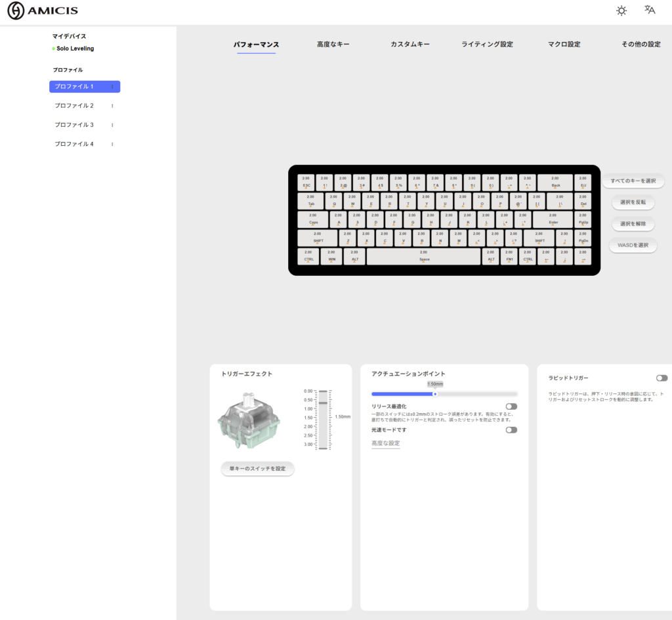Open the マクロ設定 tab
The image size is (672, 620).
(564, 45)
